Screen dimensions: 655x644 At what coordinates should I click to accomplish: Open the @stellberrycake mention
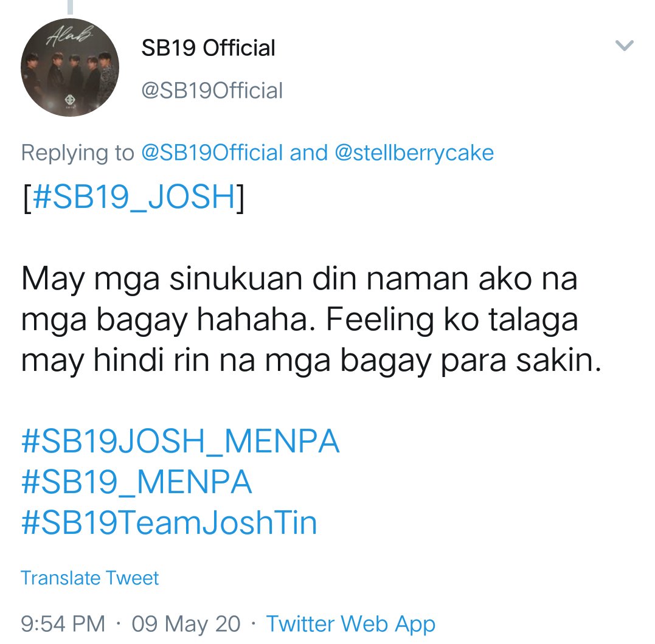pyautogui.click(x=414, y=153)
